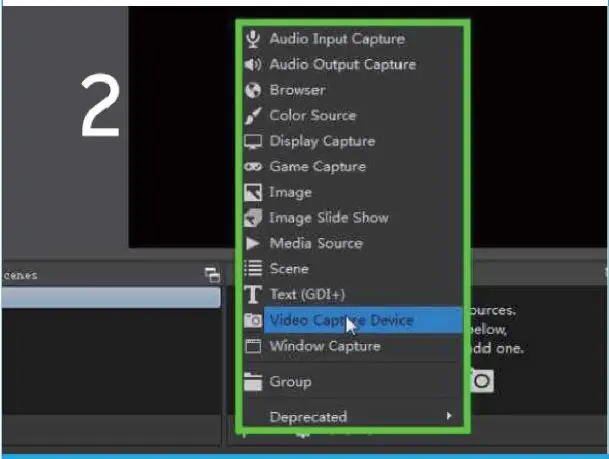Choose Window Capture source
Image resolution: width=609 pixels, height=459 pixels.
pyautogui.click(x=352, y=346)
